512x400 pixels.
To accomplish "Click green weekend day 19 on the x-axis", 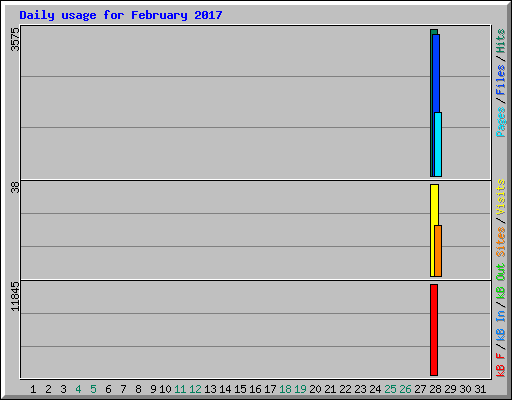I will [300, 389].
